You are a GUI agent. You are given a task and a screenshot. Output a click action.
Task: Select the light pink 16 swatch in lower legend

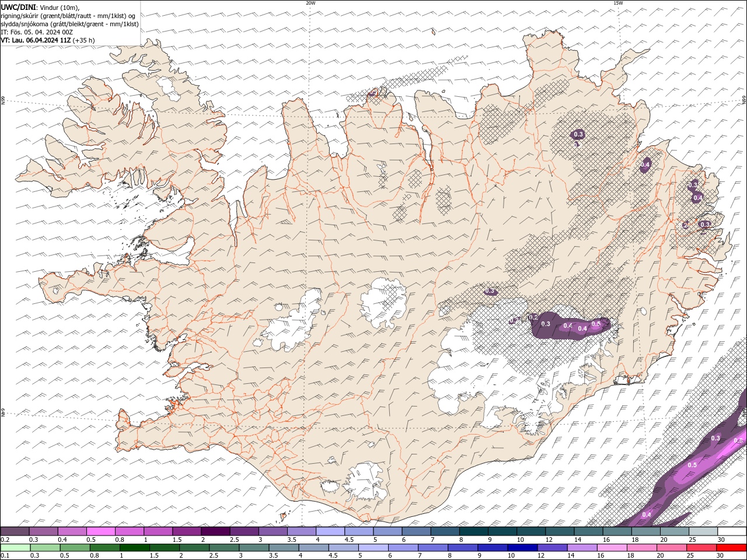[612, 548]
